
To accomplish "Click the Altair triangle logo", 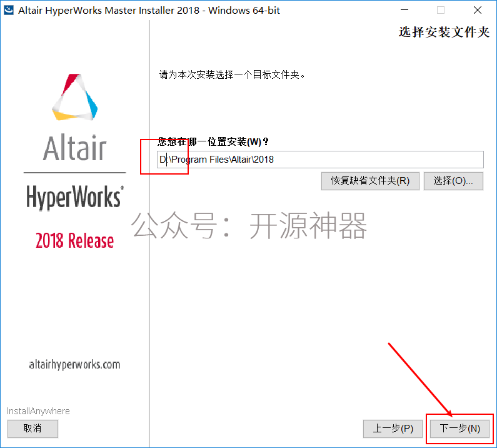I will point(75,98).
